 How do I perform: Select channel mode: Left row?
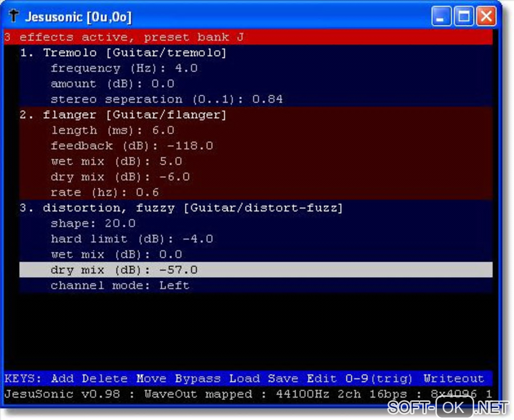(256, 285)
